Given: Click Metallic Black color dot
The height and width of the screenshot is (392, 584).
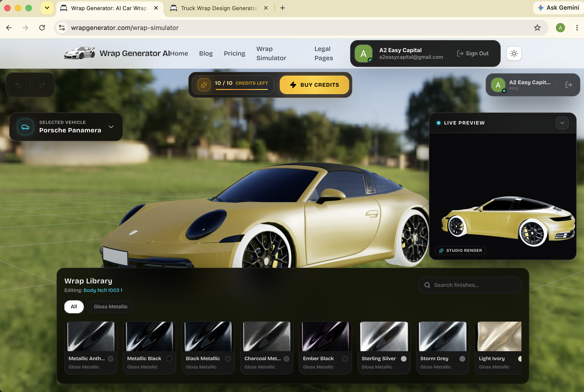Looking at the screenshot, I should coord(169,359).
